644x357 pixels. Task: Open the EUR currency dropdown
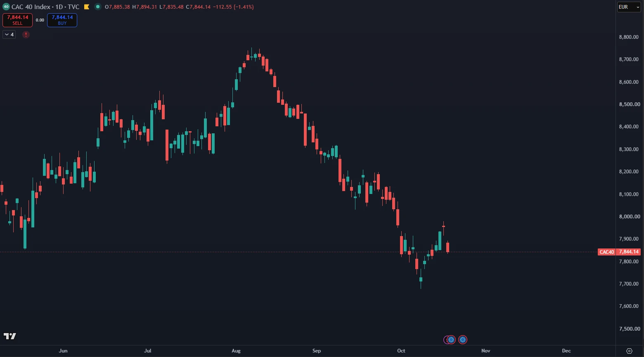[629, 7]
